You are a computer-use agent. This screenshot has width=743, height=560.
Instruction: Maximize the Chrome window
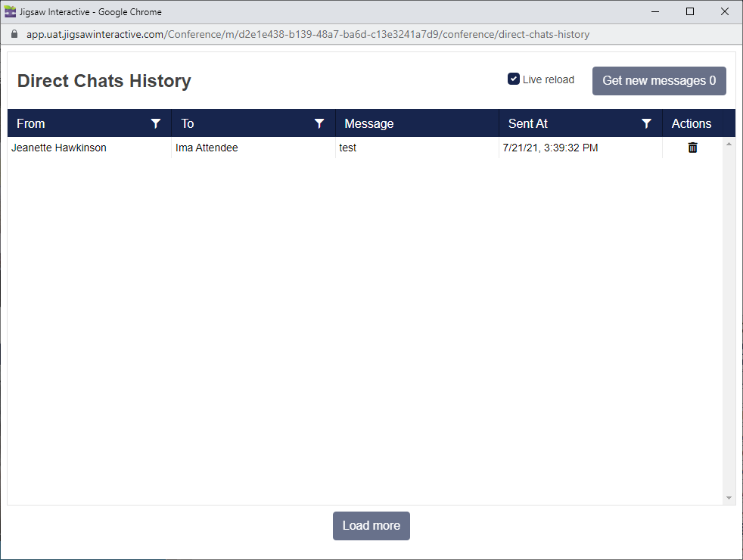pos(690,11)
